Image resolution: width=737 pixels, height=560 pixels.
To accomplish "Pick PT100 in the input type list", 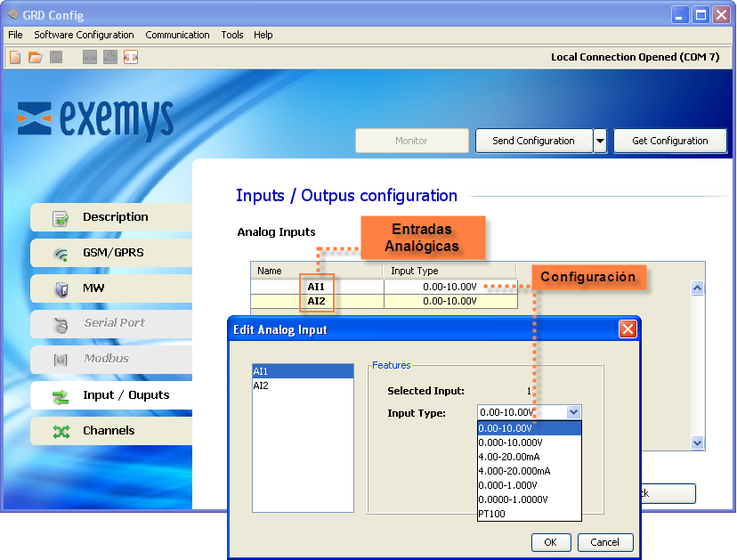I will 493,514.
